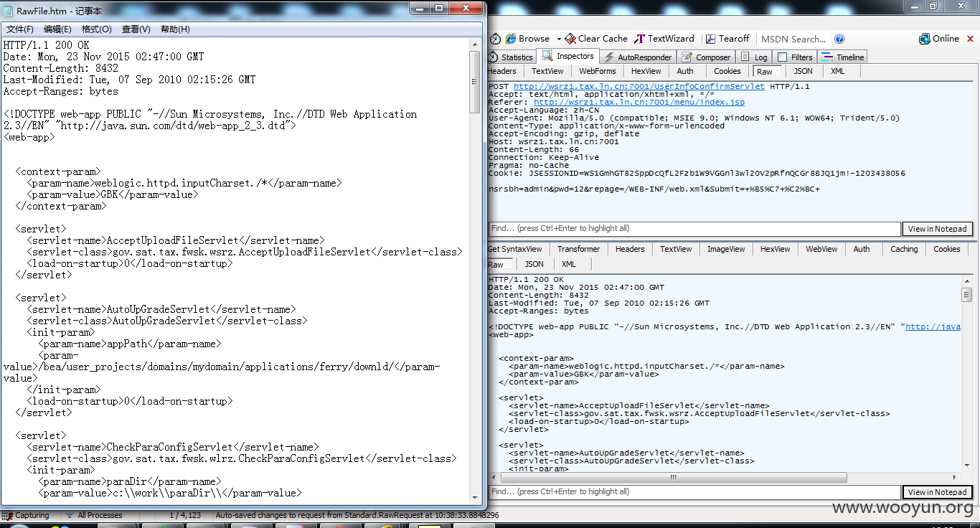The image size is (980, 528).
Task: Toggle Capturing in Fiddler status bar
Action: (26, 515)
